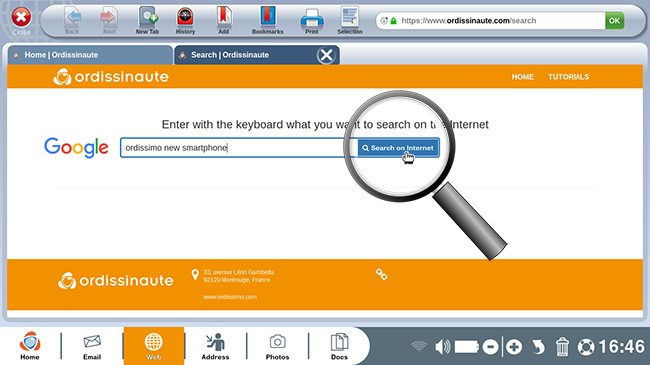Open the Address book app
The width and height of the screenshot is (650, 365).
click(x=215, y=347)
